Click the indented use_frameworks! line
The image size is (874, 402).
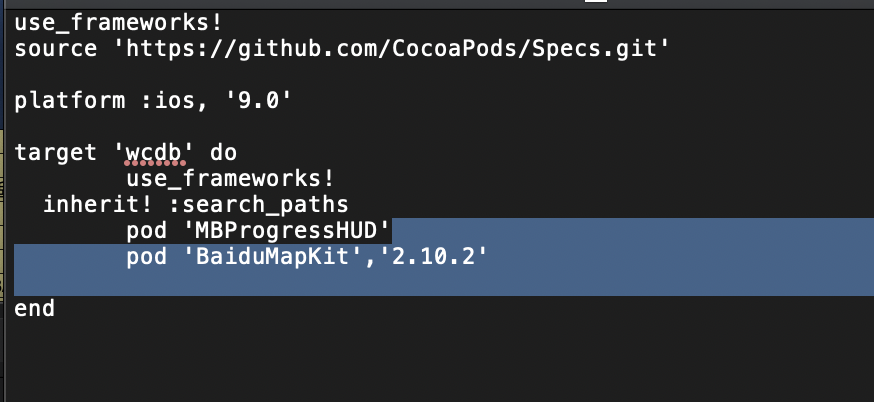click(x=230, y=179)
